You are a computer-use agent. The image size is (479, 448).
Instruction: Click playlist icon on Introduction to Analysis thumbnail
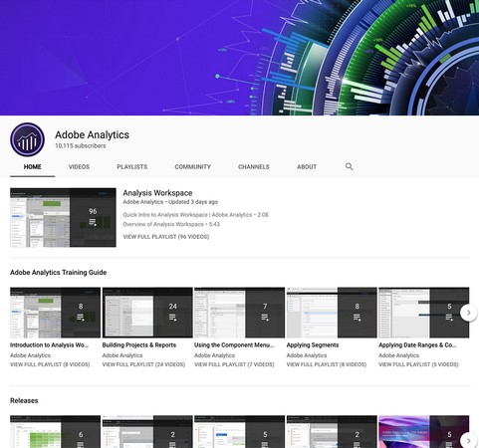tap(81, 318)
